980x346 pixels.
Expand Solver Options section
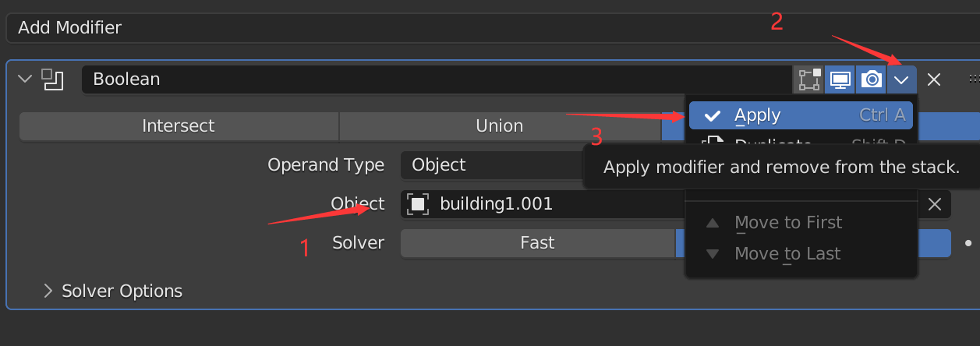(114, 291)
